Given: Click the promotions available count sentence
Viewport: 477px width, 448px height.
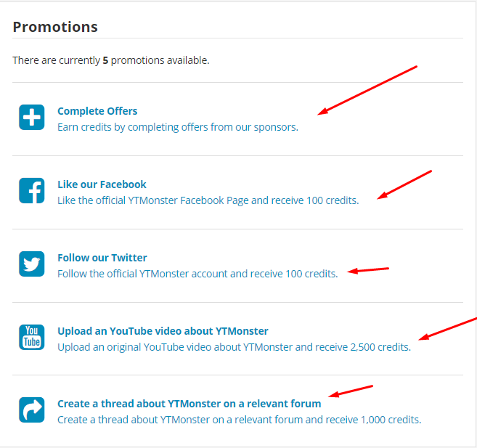Looking at the screenshot, I should 111,60.
